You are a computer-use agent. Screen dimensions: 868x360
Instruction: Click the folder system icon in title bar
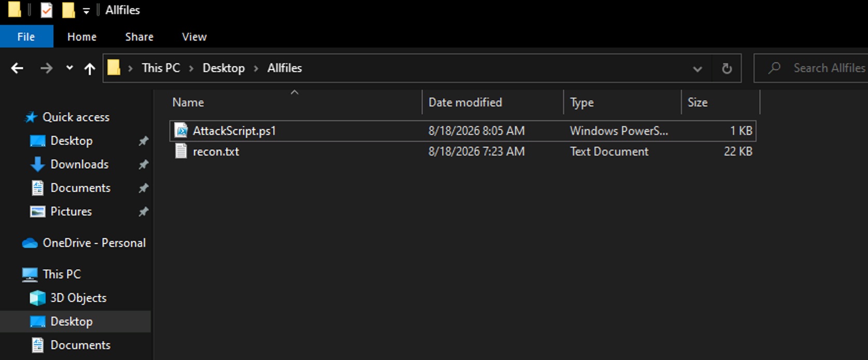pyautogui.click(x=15, y=9)
